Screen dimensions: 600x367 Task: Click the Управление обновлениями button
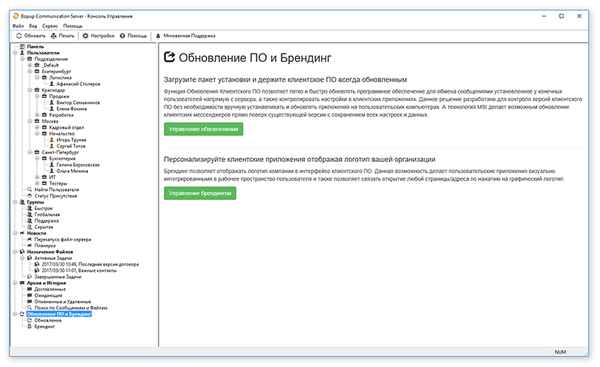(x=204, y=129)
